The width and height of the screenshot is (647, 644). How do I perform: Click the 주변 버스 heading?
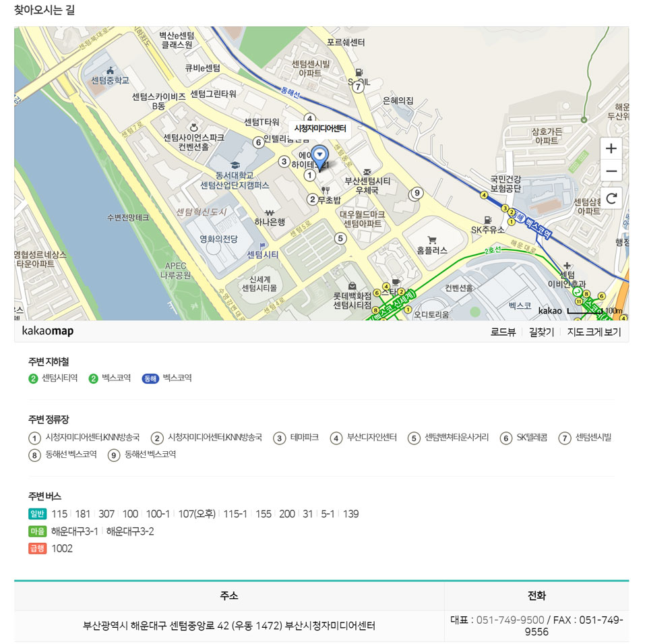click(44, 496)
